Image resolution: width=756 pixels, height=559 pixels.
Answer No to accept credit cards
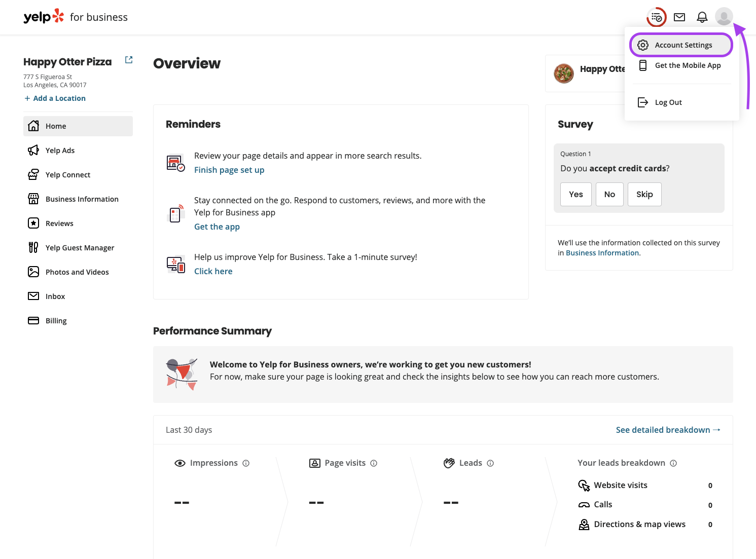pyautogui.click(x=609, y=194)
